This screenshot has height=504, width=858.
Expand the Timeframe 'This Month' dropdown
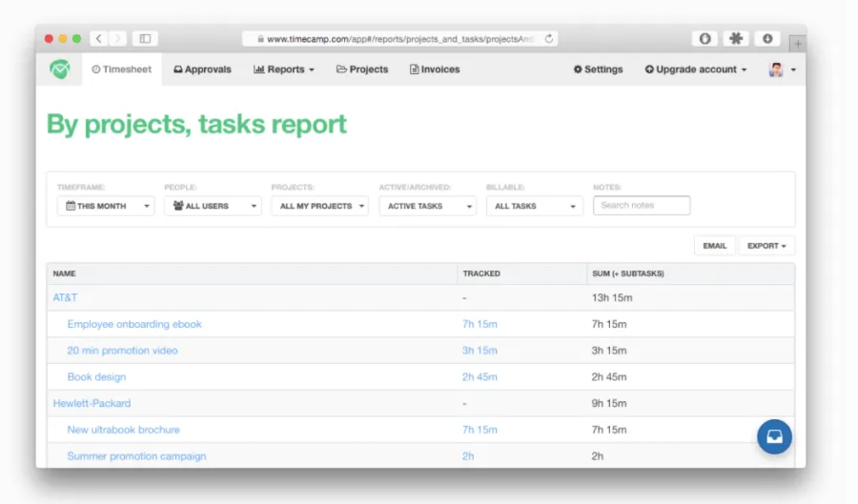click(105, 206)
